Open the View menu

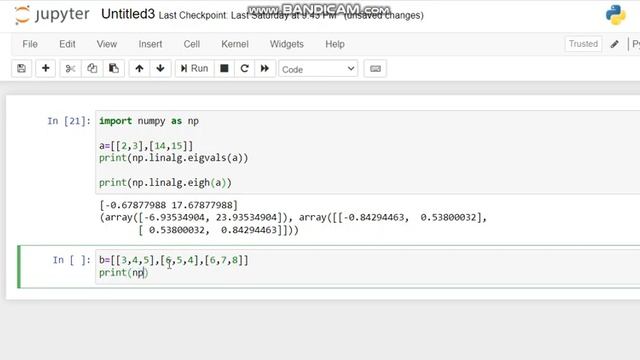[x=107, y=44]
